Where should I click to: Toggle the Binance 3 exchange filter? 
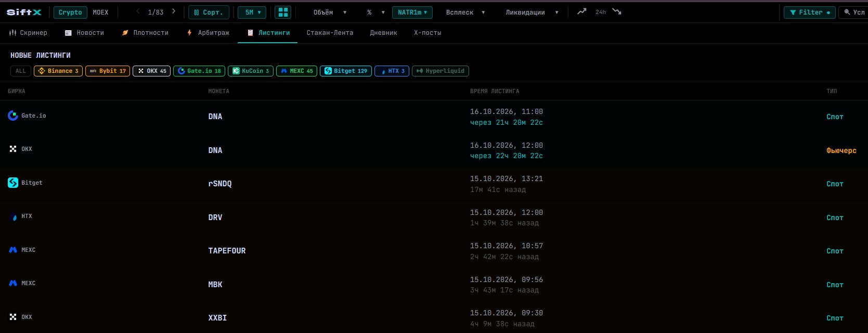coord(58,71)
